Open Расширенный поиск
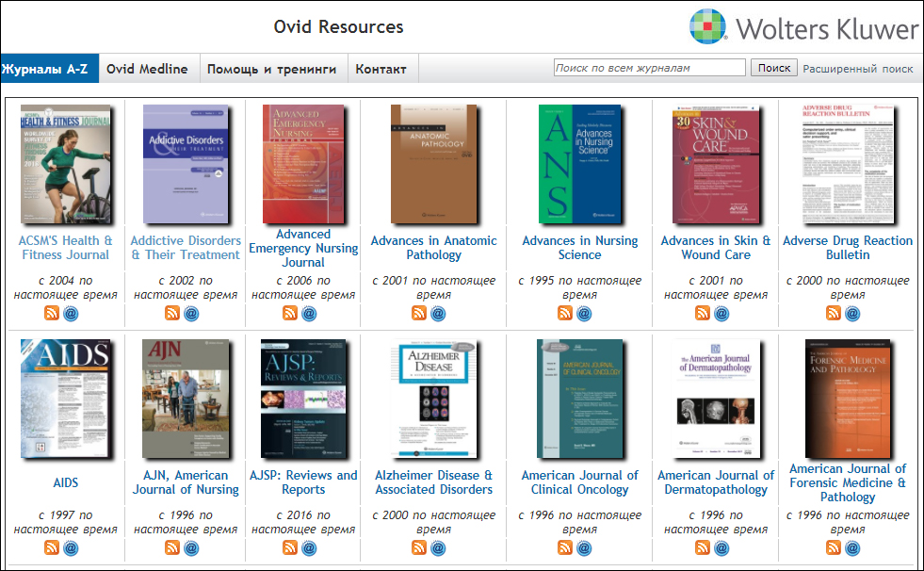Image resolution: width=924 pixels, height=571 pixels. (x=857, y=68)
